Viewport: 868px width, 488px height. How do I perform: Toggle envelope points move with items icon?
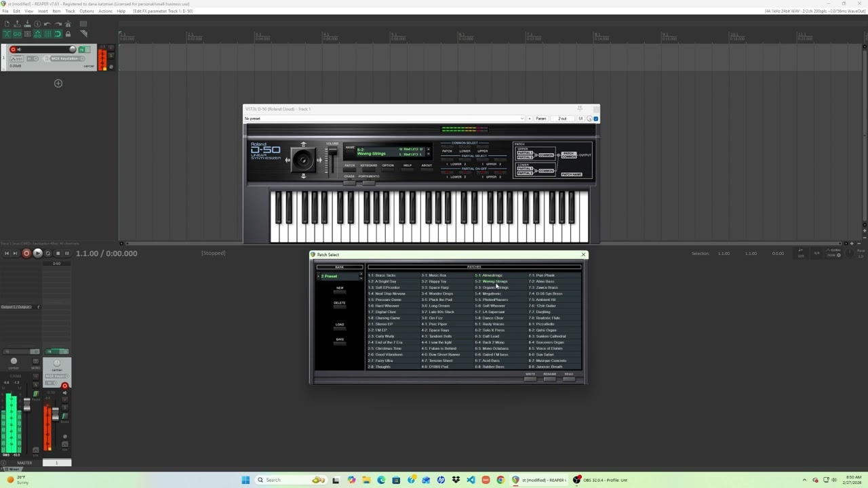(37, 34)
